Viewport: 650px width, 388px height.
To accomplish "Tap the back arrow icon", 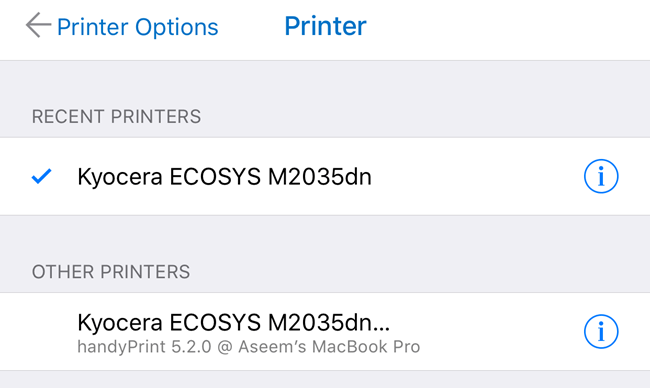I will (x=38, y=25).
